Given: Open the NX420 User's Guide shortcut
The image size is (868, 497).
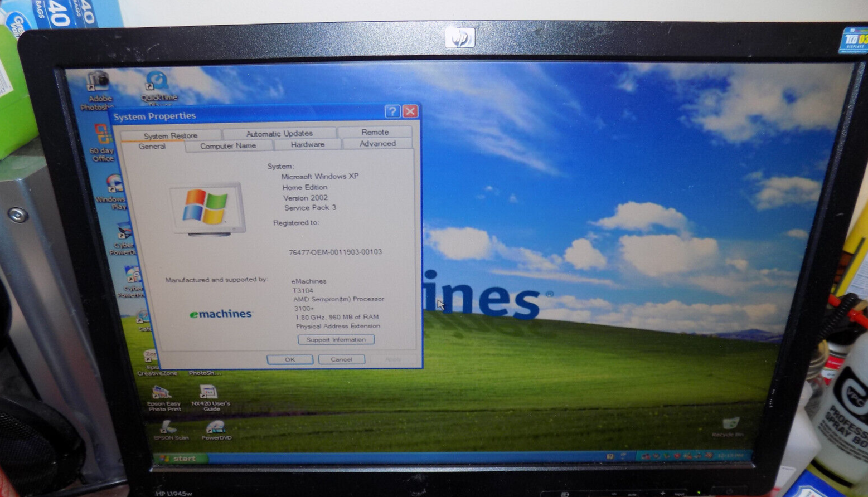Looking at the screenshot, I should click(x=210, y=398).
